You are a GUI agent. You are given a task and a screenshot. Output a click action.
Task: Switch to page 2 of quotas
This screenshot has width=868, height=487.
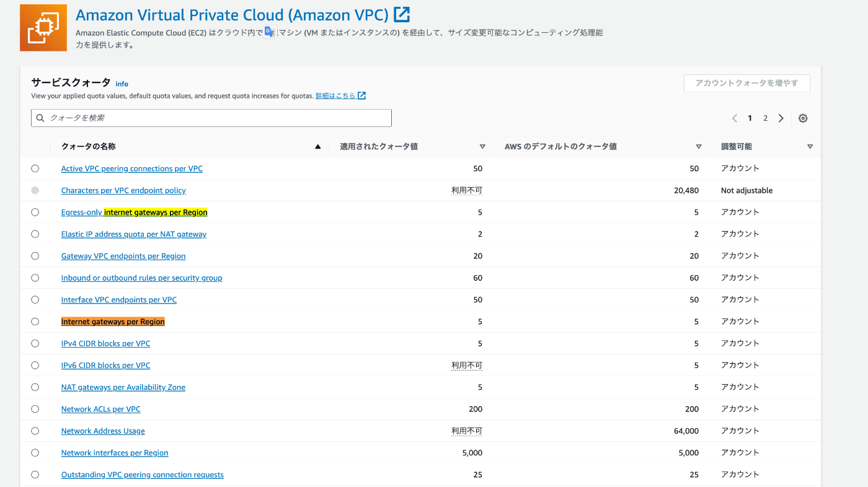point(766,118)
